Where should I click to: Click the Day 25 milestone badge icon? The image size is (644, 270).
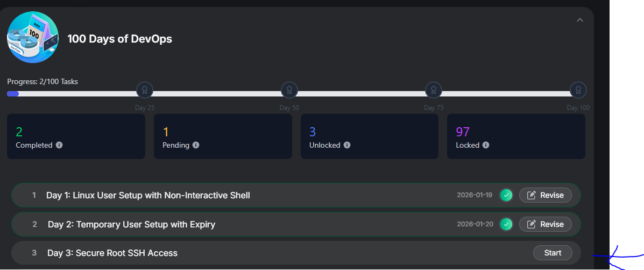tap(145, 89)
